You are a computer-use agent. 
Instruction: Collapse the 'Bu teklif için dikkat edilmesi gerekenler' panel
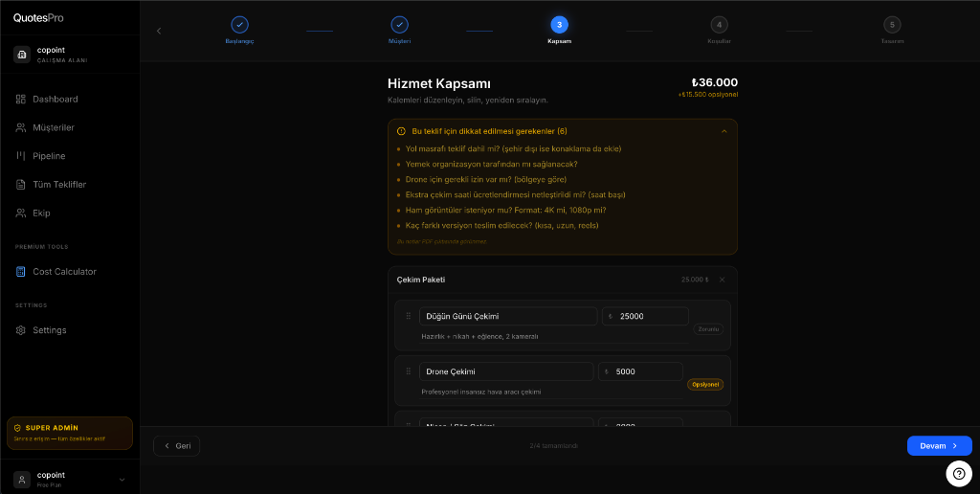[x=724, y=131]
